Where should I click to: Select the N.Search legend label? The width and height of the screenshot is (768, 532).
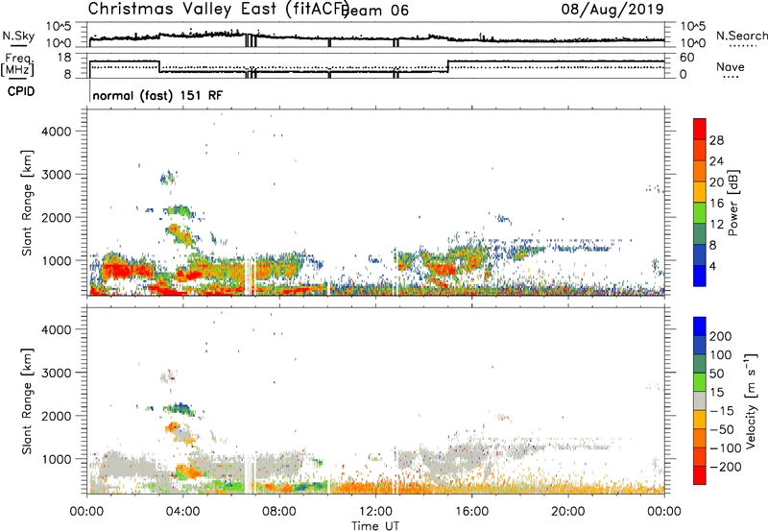(742, 36)
